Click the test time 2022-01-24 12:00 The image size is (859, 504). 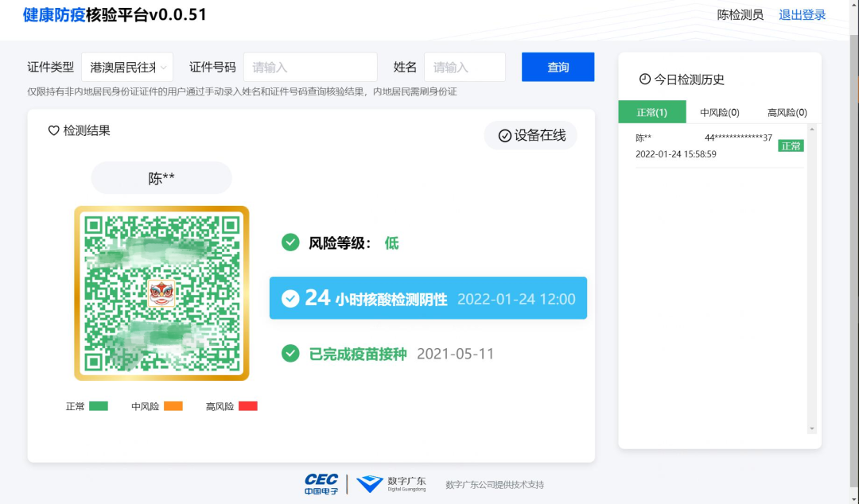(x=516, y=299)
